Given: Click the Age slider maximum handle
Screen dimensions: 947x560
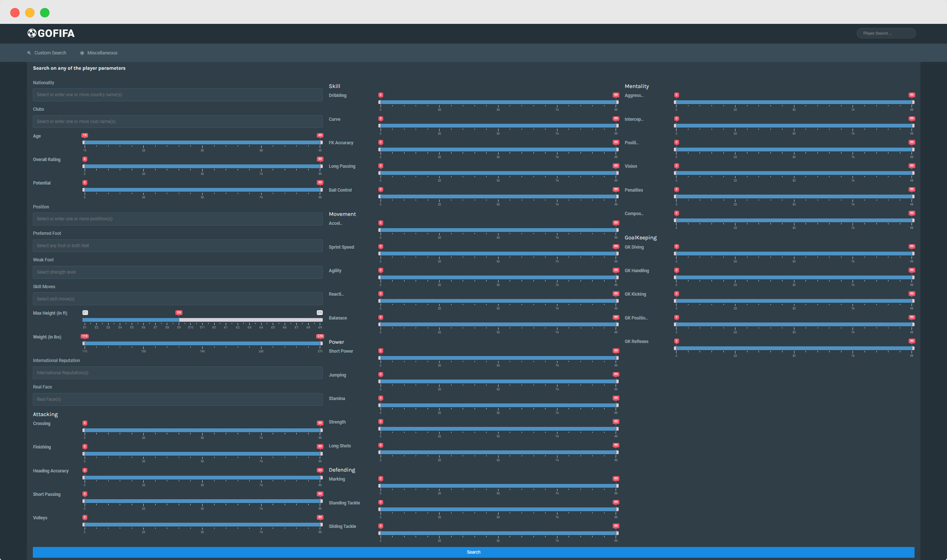Looking at the screenshot, I should (321, 143).
